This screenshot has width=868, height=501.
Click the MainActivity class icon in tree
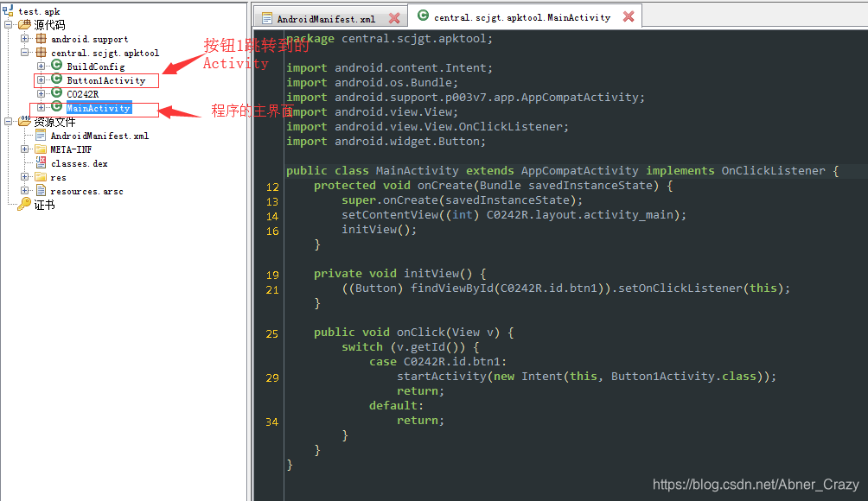[56, 107]
